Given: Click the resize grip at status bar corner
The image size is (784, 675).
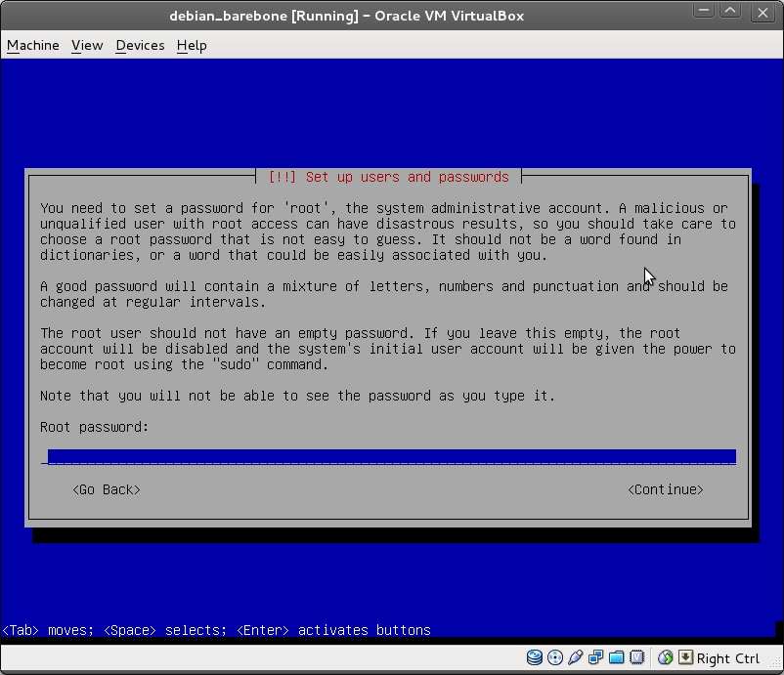Looking at the screenshot, I should [x=777, y=662].
